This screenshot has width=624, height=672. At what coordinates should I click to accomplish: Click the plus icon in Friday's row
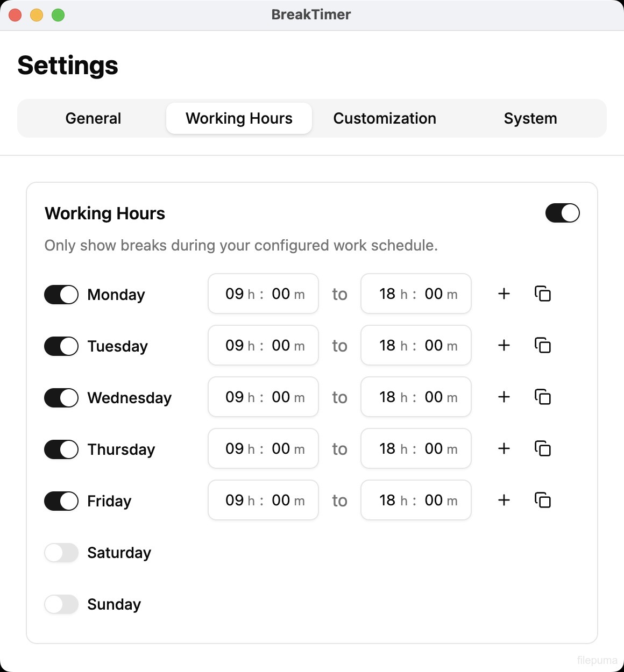tap(504, 500)
